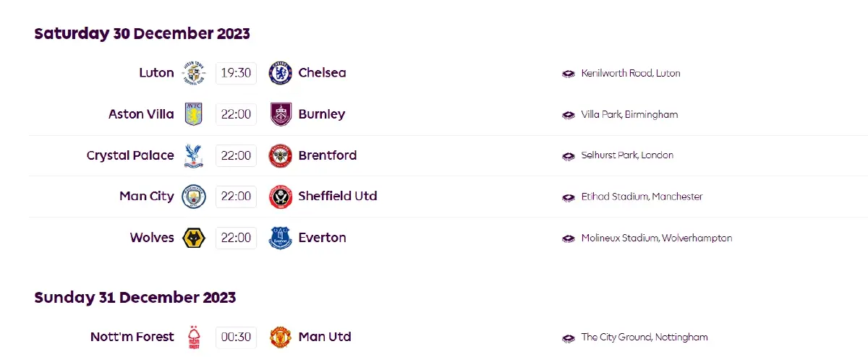Open the Villa Park, Birmingham venue link
Image resolution: width=868 pixels, height=357 pixels.
coord(629,114)
